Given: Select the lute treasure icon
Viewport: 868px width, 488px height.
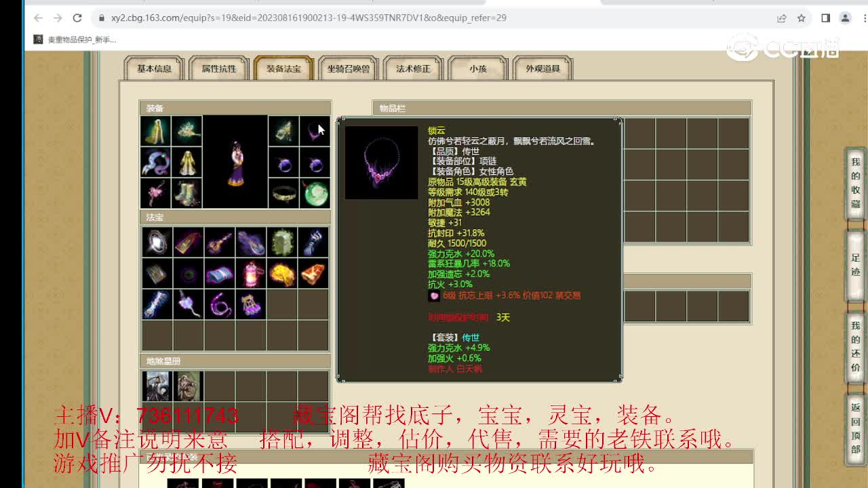Looking at the screenshot, I should pos(219,242).
